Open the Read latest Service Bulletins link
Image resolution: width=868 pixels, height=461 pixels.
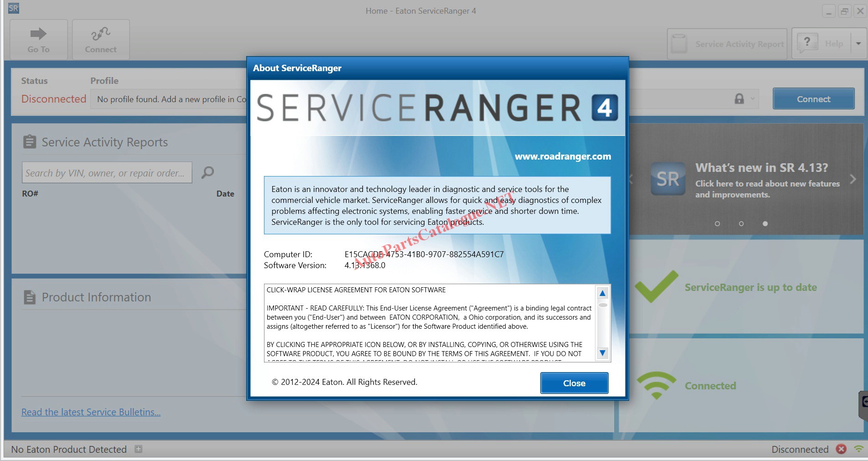tap(91, 412)
